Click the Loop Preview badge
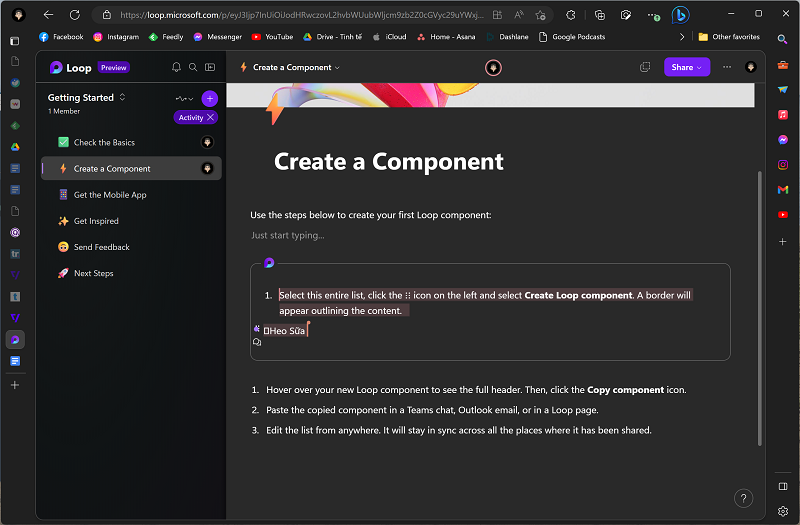Viewport: 800px width, 525px height. (114, 67)
